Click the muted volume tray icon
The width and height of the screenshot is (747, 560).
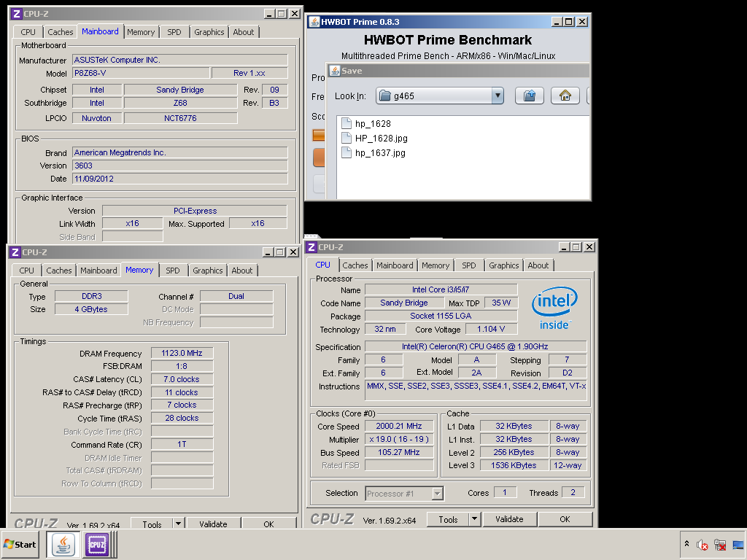click(x=703, y=545)
